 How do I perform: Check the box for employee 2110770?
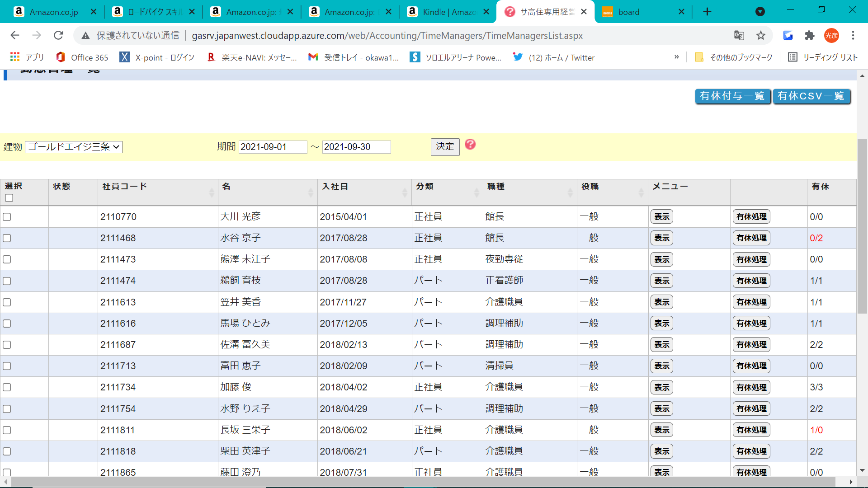7,217
